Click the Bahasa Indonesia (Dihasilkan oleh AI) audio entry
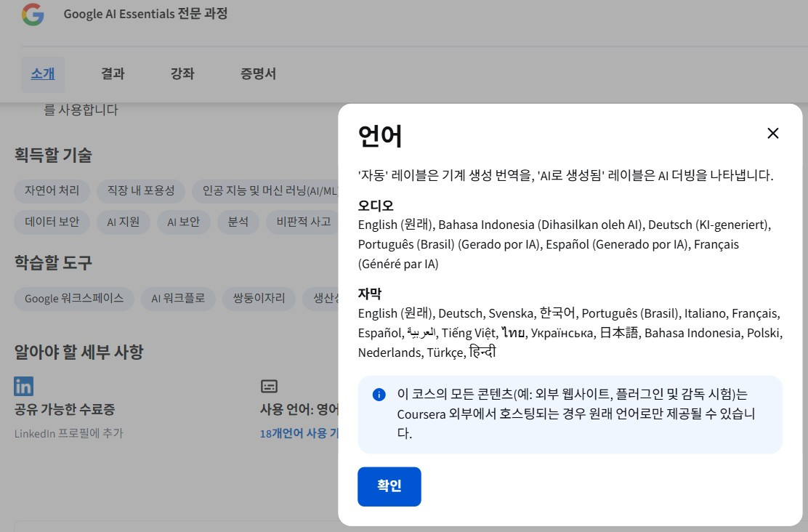The image size is (808, 532). coord(540,225)
